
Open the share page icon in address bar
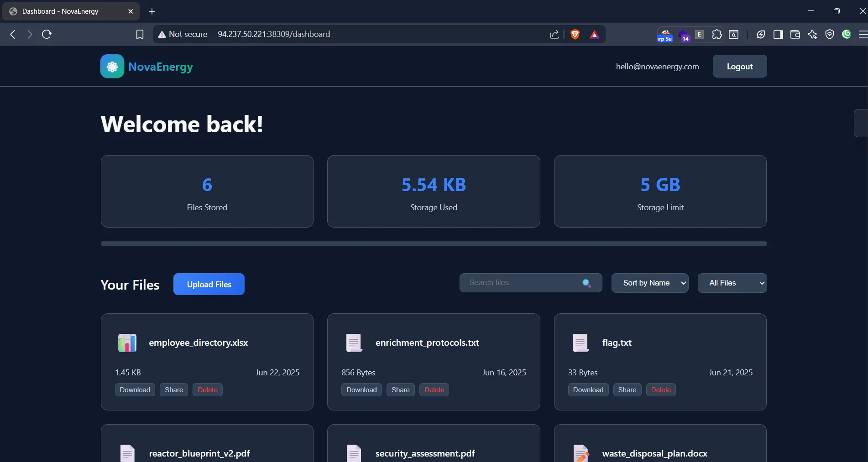pyautogui.click(x=554, y=35)
